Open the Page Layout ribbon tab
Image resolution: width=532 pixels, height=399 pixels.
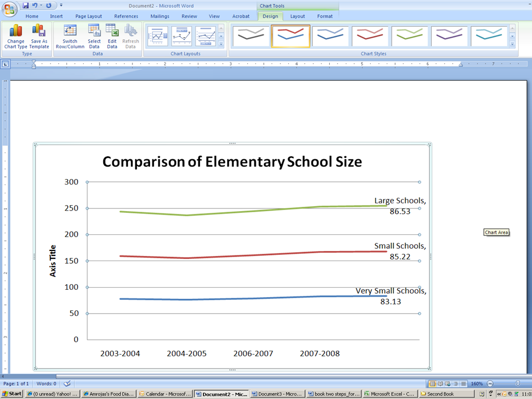89,16
